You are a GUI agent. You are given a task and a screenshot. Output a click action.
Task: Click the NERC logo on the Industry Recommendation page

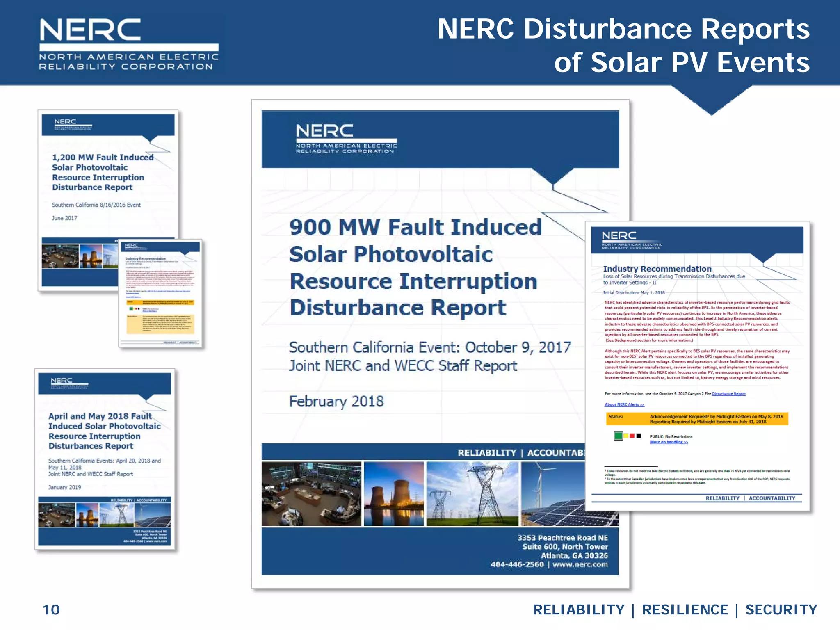[632, 240]
